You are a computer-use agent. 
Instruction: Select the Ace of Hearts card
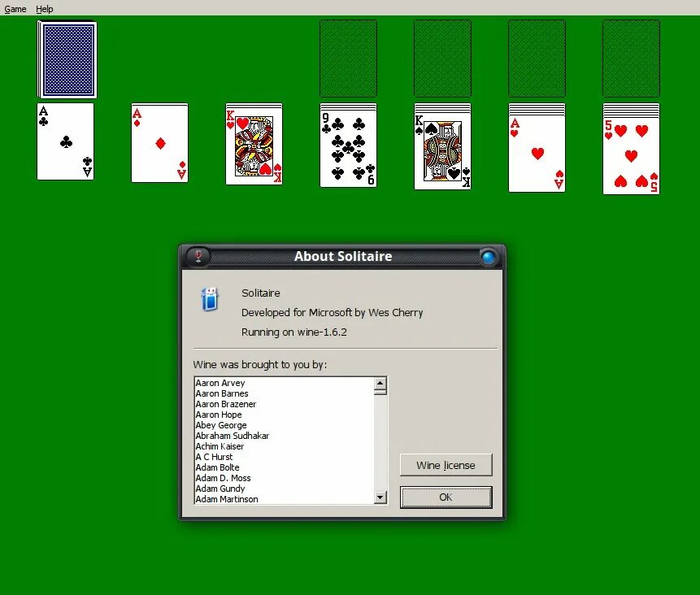point(537,154)
